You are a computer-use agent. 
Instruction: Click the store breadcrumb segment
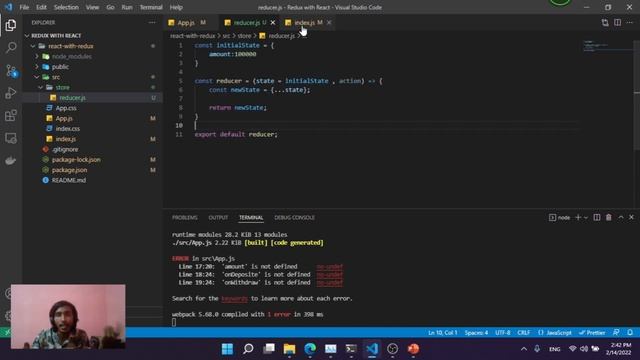click(x=244, y=36)
